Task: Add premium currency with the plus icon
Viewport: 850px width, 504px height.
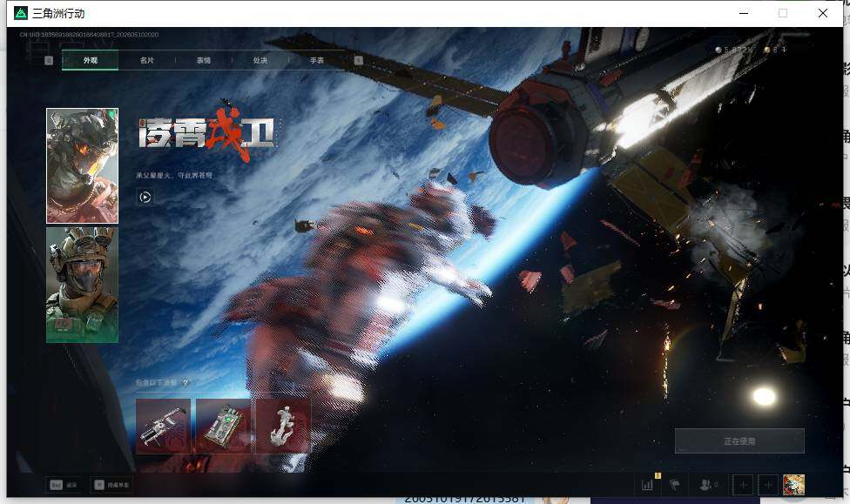Action: [784, 50]
